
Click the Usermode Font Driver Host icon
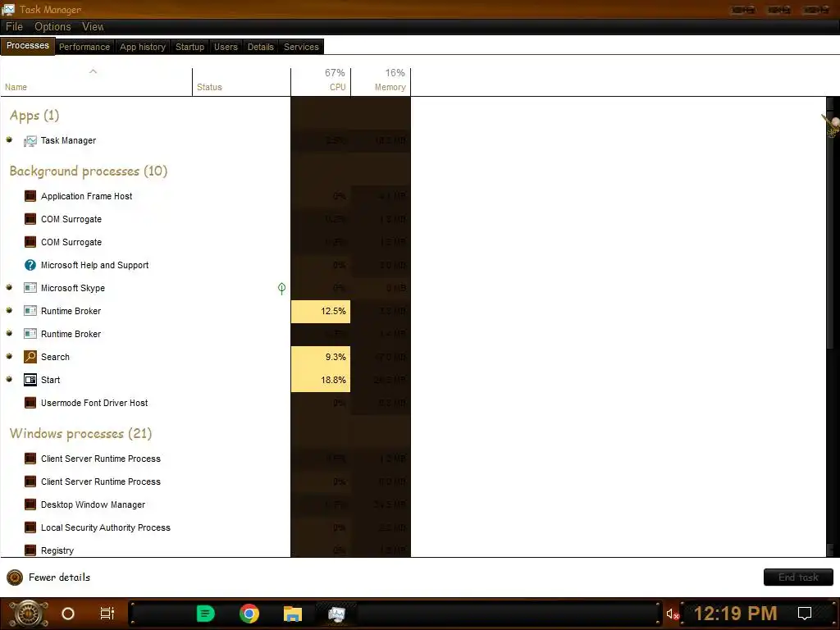point(30,403)
